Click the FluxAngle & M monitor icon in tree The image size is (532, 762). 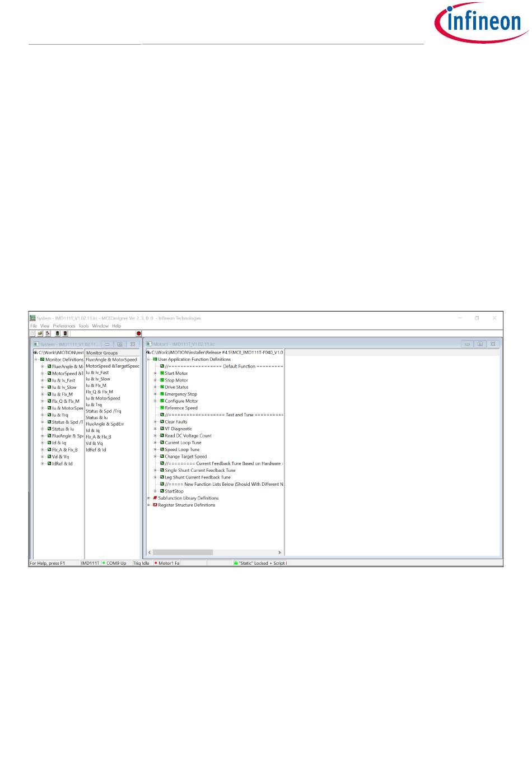49,366
